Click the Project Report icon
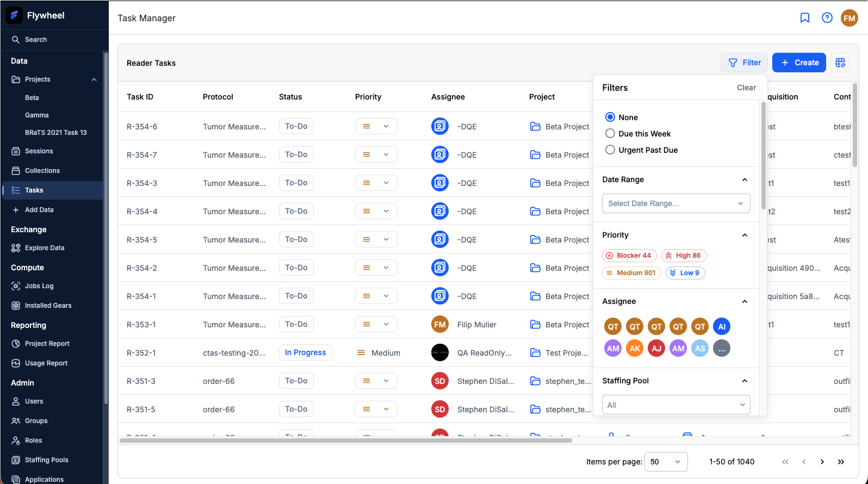 click(x=16, y=344)
